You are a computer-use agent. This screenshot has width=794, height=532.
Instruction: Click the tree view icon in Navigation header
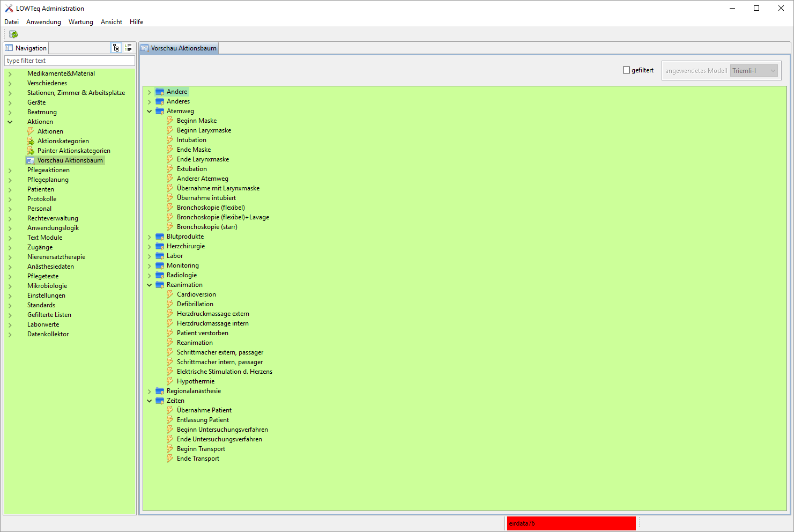116,48
